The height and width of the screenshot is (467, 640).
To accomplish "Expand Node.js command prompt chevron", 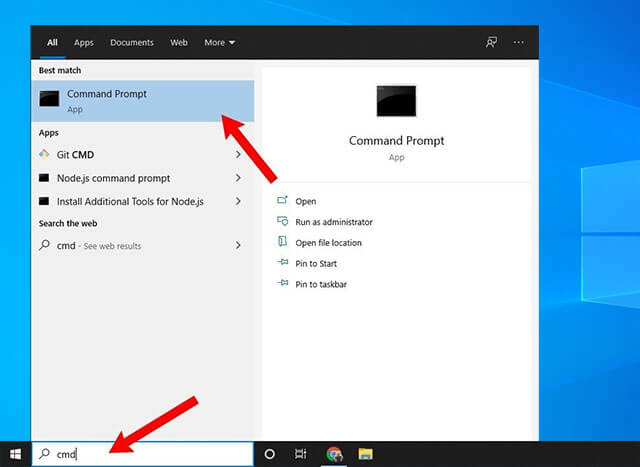I will pyautogui.click(x=238, y=178).
